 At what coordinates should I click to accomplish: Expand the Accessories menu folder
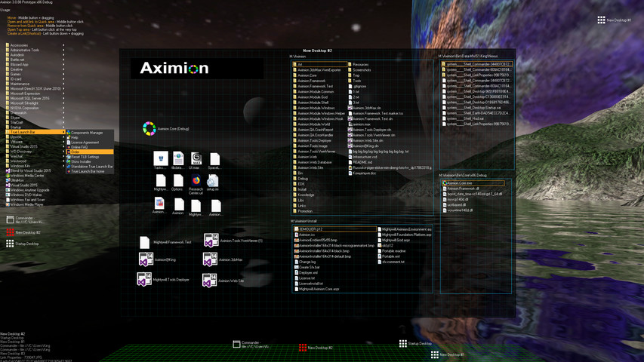[x=19, y=45]
